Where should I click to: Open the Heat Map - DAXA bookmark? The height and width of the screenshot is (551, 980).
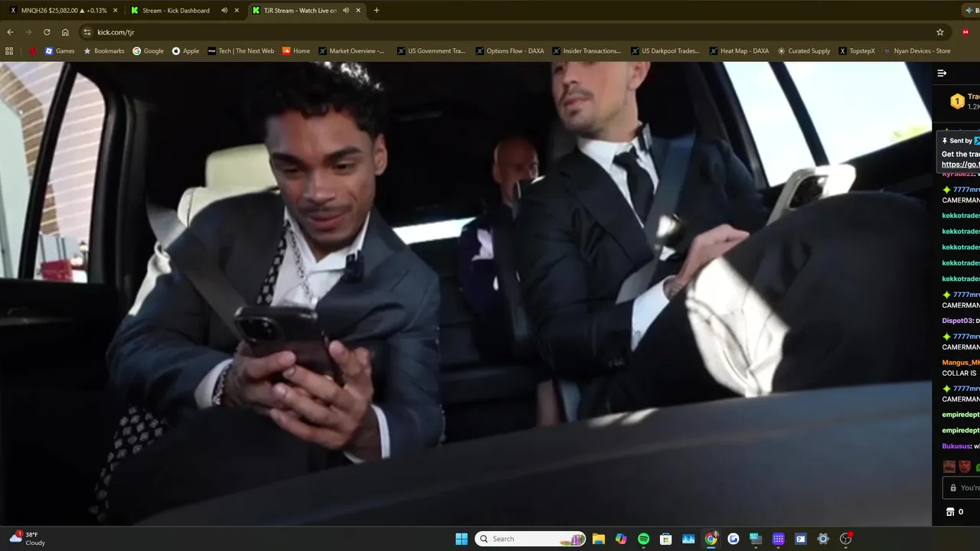pyautogui.click(x=739, y=51)
